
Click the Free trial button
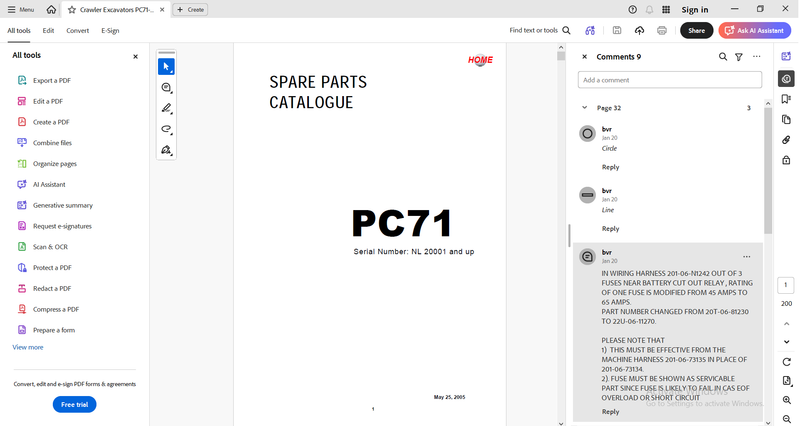[x=74, y=405]
